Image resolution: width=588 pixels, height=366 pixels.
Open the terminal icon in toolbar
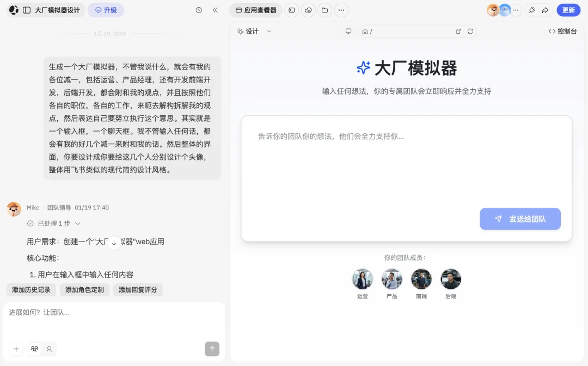292,10
